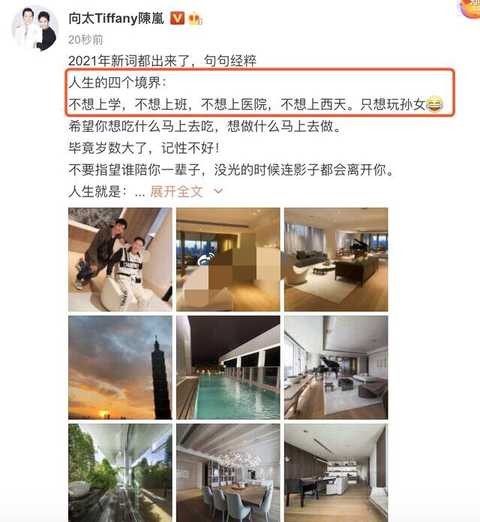Open the garden balcony photo

tap(120, 473)
